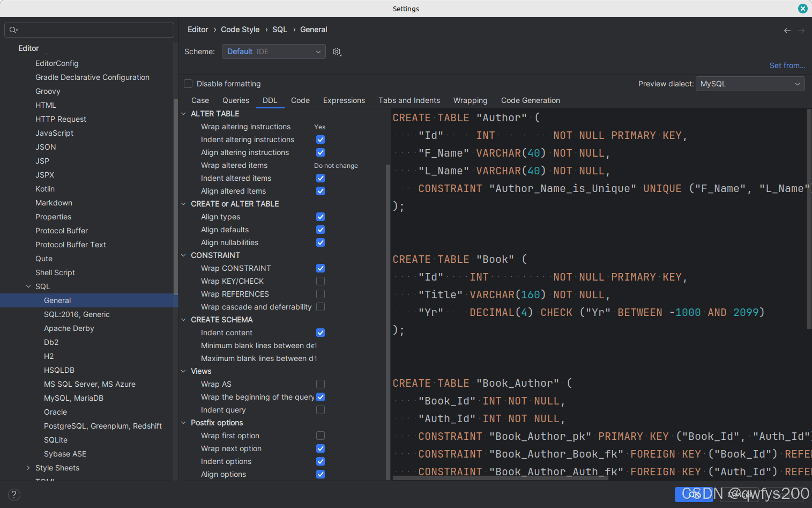Screen dimensions: 812x508
Task: Select HTTP Request in settings tree
Action: [x=61, y=119]
